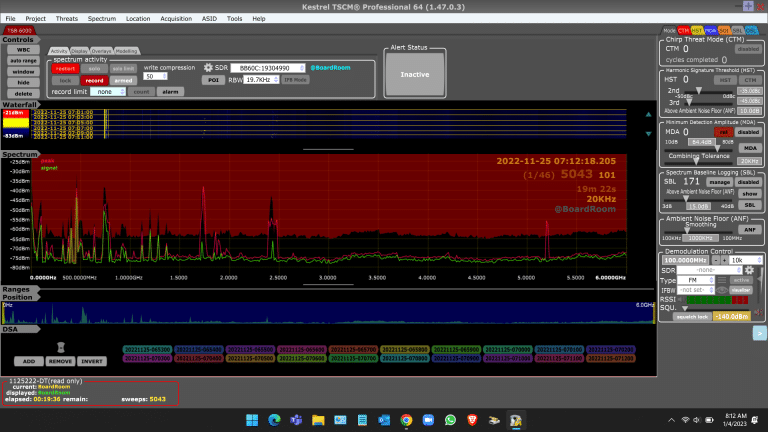768x432 pixels.
Task: Open Zoom from taskbar
Action: (x=428, y=420)
